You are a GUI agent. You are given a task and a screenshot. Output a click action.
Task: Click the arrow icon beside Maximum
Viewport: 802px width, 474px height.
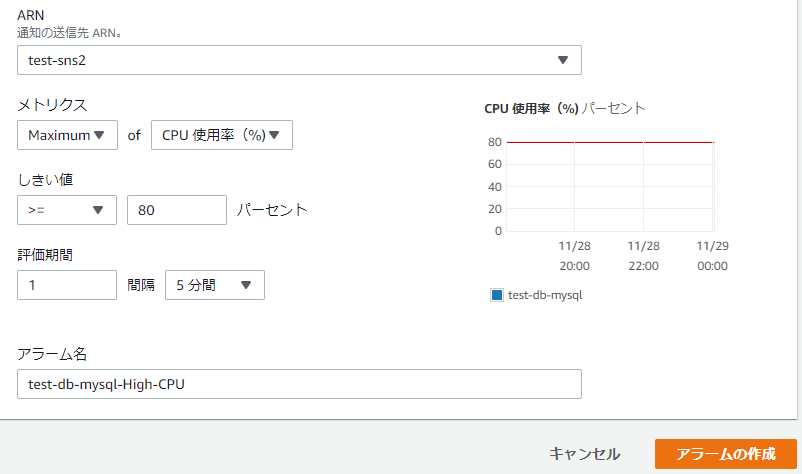(x=99, y=136)
